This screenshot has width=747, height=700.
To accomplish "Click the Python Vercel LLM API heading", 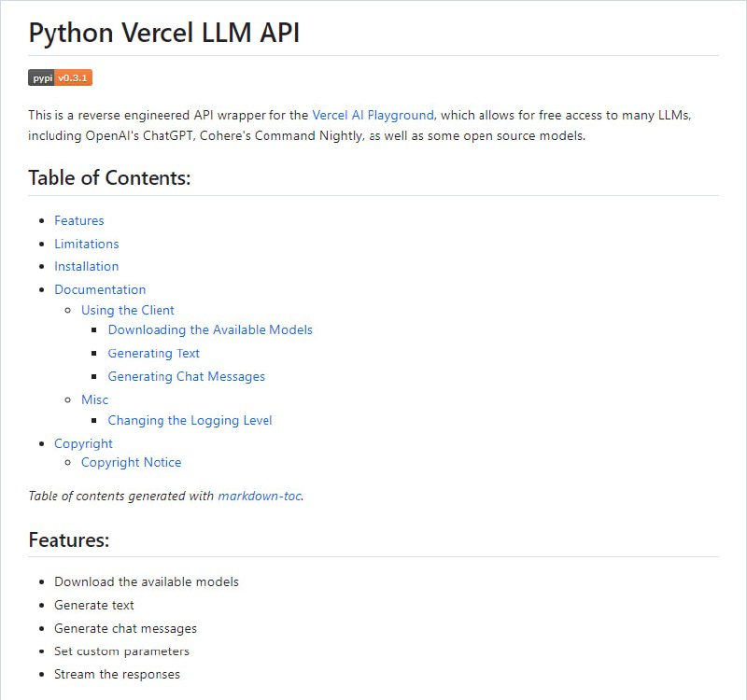I will coord(164,33).
